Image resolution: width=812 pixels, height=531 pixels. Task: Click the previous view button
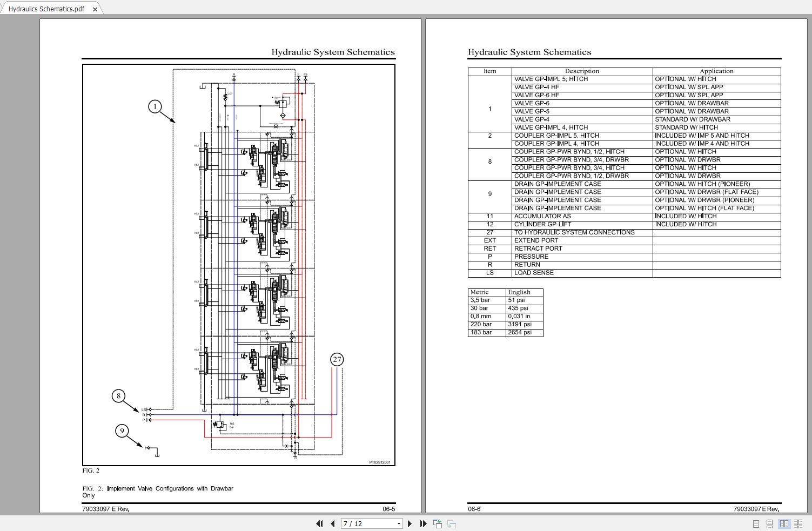(x=438, y=523)
